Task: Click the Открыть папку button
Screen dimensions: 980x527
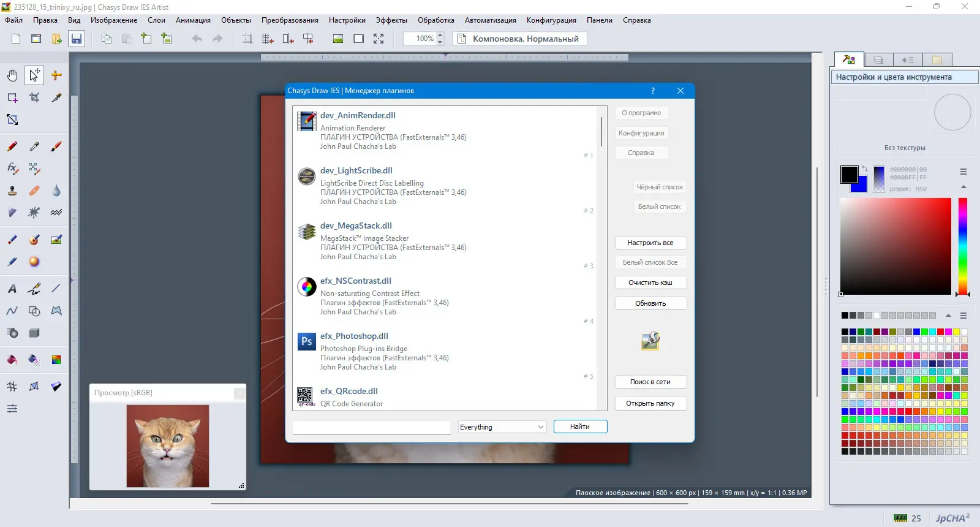Action: [x=650, y=403]
